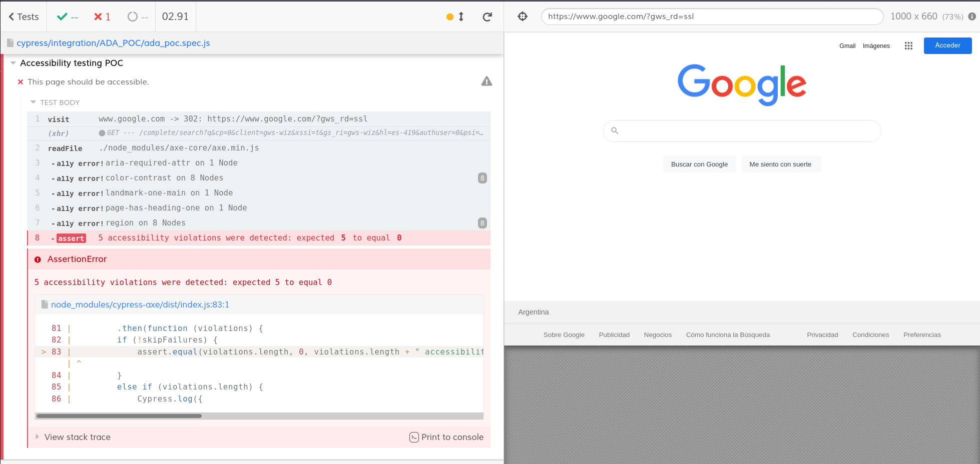
Task: Click the Buscar con Google button
Action: click(699, 164)
